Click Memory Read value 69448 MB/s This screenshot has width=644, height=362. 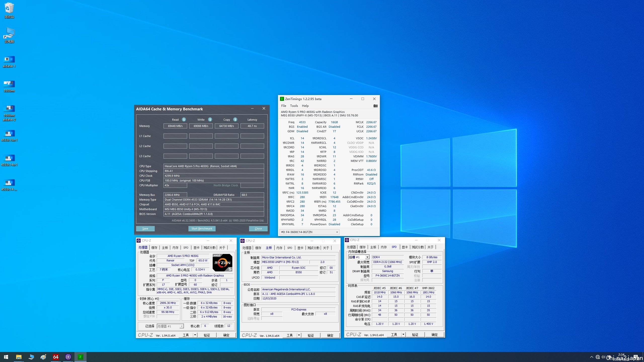(x=175, y=126)
